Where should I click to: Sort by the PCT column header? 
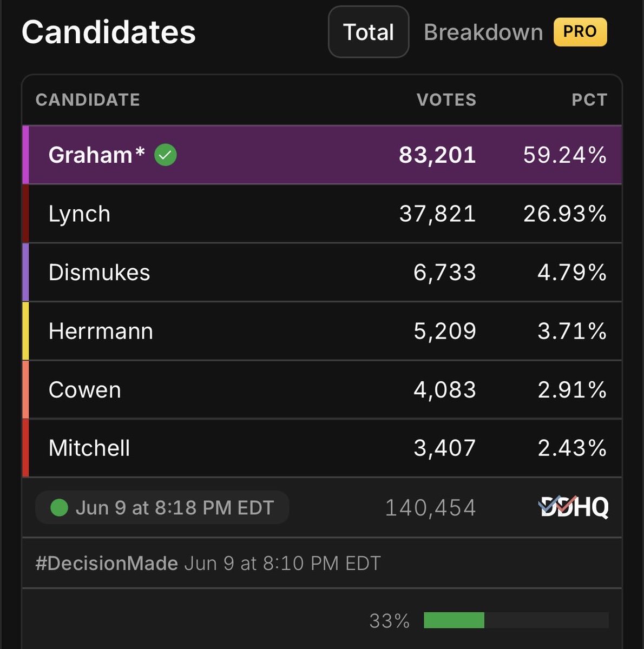(589, 100)
